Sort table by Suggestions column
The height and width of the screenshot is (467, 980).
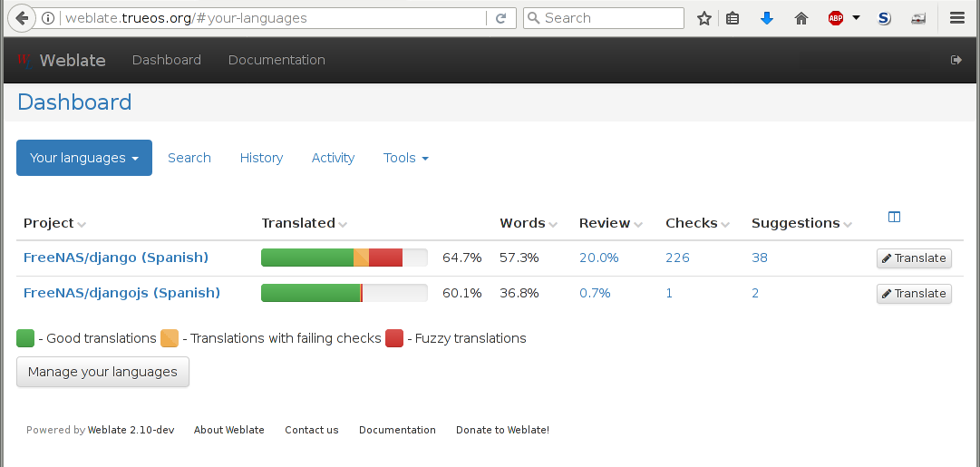point(802,223)
